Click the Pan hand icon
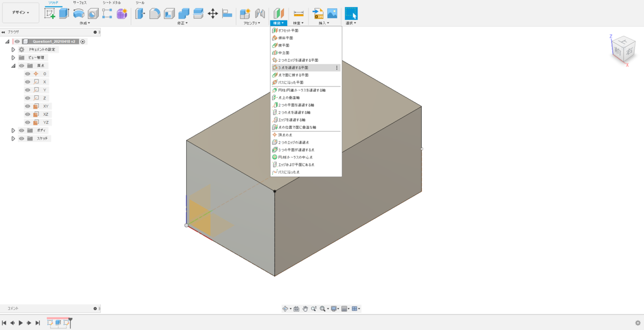Screen dimensions: 644x330 pos(305,309)
